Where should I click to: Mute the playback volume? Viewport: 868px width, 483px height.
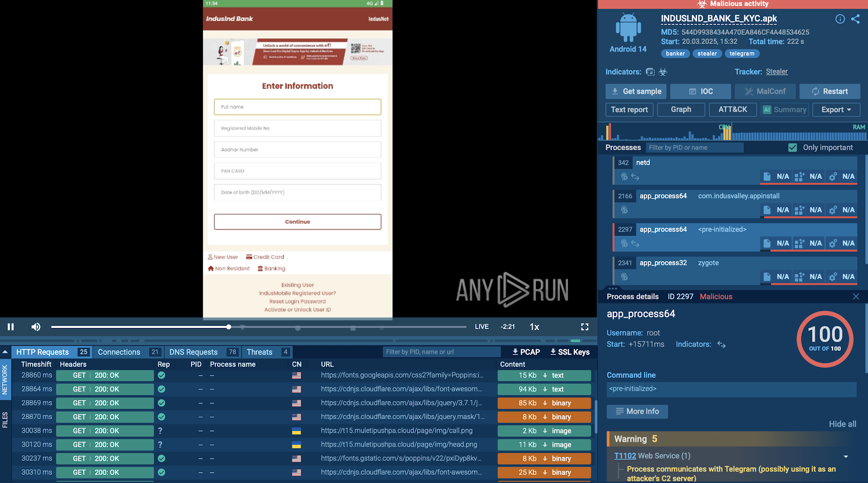click(x=36, y=327)
